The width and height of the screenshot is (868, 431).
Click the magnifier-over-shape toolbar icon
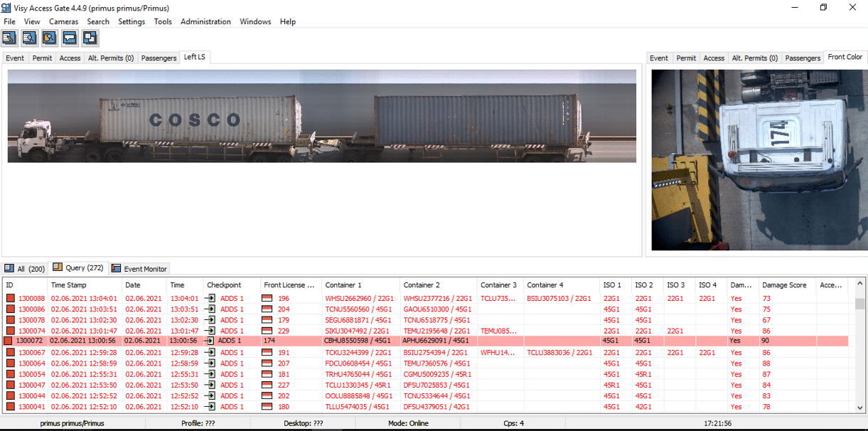pos(49,38)
